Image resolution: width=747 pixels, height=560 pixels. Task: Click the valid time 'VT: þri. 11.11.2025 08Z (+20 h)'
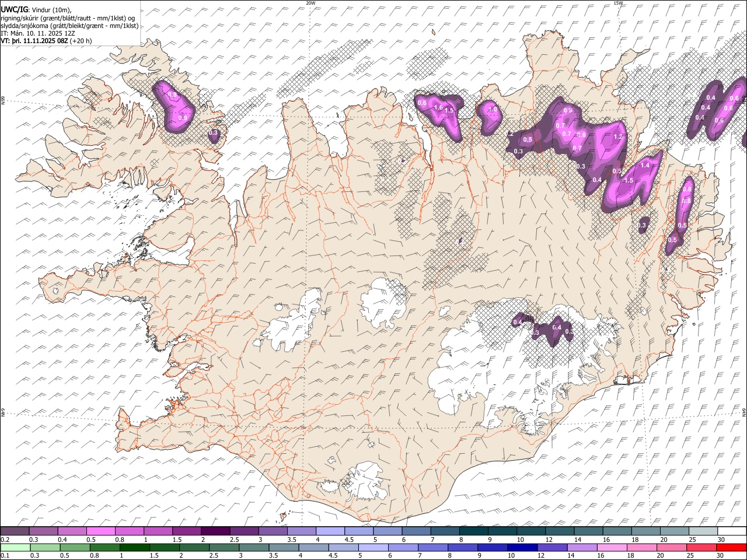click(x=46, y=41)
